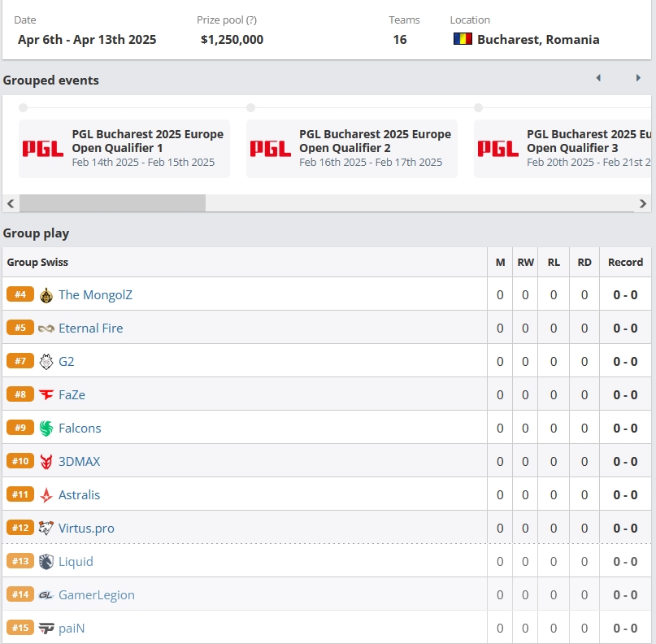Click the #5 ranking badge
This screenshot has height=644, width=656.
click(x=20, y=328)
